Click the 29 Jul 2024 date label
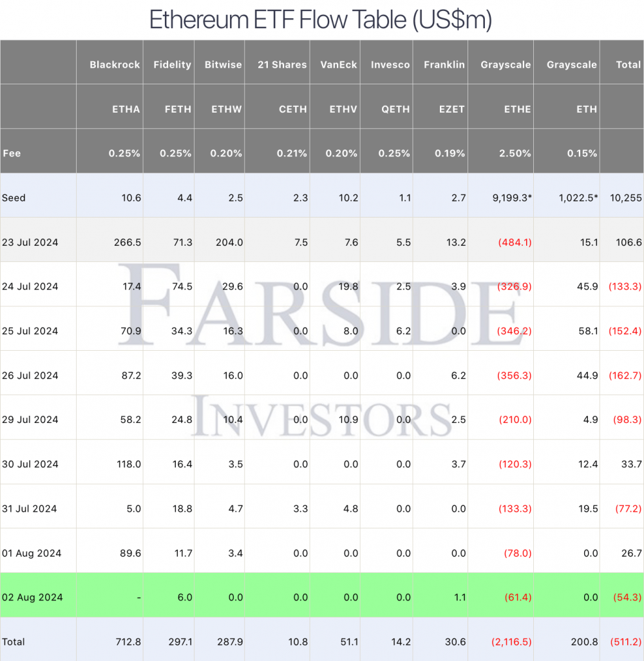The image size is (644, 661). [30, 420]
